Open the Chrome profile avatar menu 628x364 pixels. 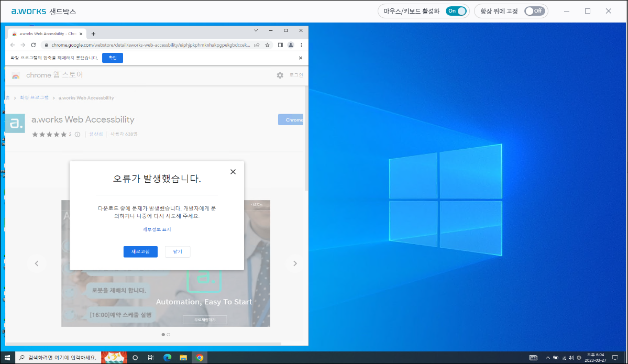point(291,45)
